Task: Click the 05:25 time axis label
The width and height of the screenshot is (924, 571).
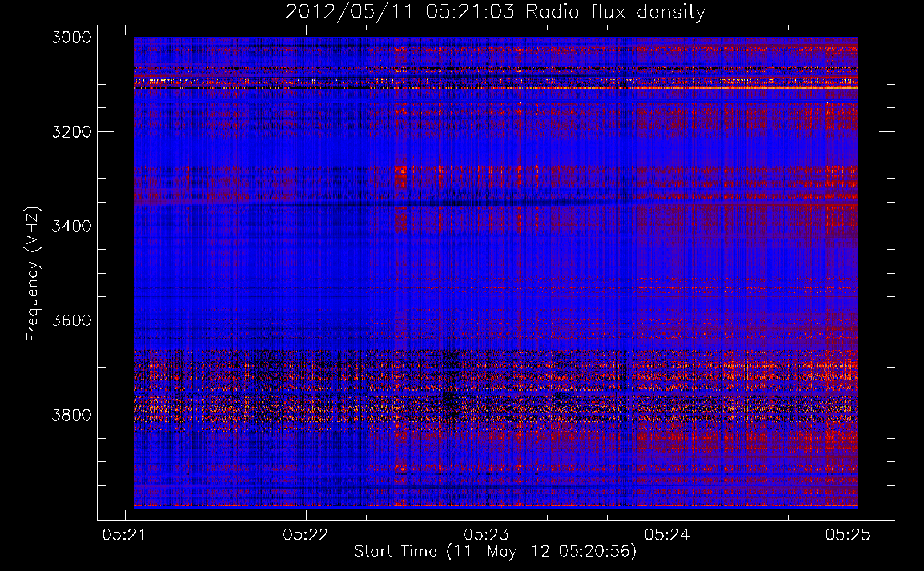Action: point(848,534)
